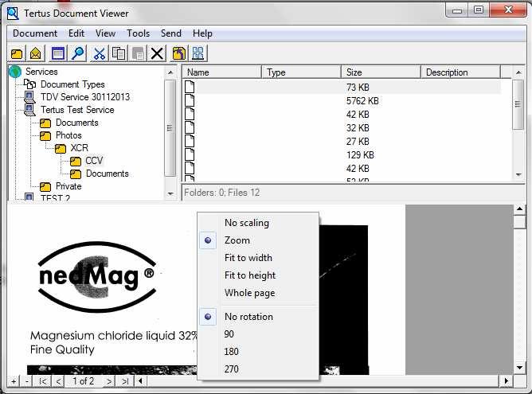Click the Services globe icon

[15, 72]
